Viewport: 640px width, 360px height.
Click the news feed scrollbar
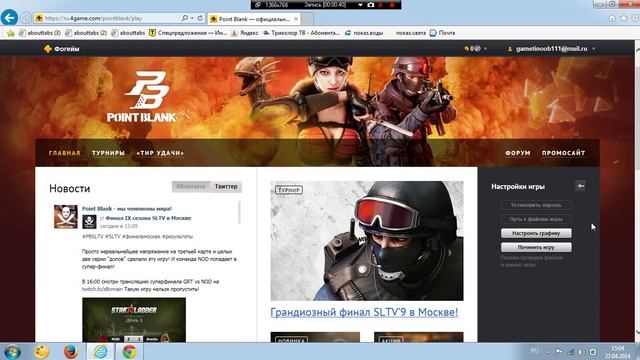(x=239, y=212)
